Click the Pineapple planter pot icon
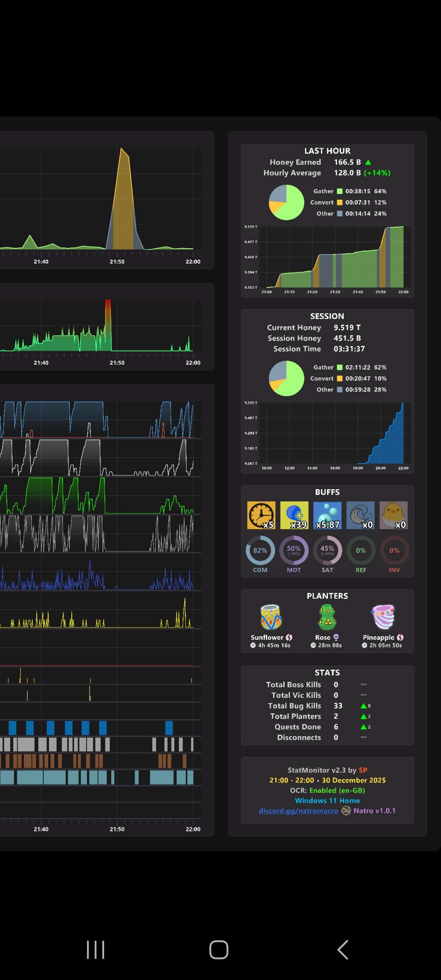This screenshot has height=980, width=441. (383, 617)
